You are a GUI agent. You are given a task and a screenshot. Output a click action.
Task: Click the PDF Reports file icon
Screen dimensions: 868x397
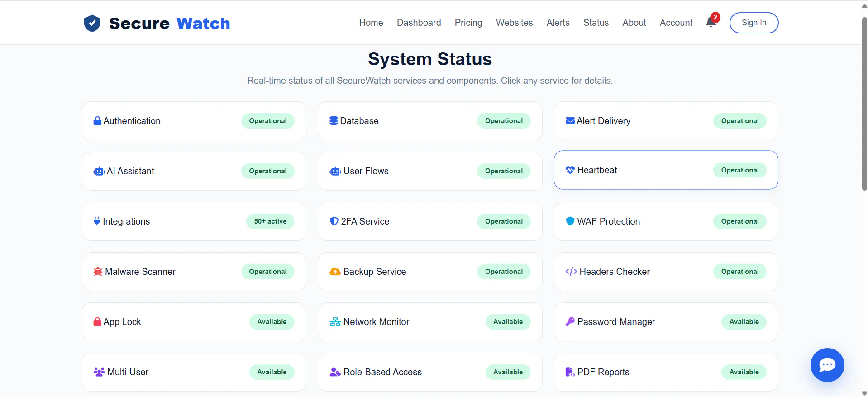[x=570, y=372]
